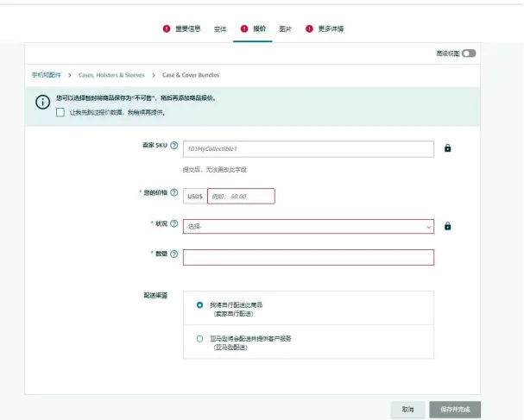Click chevron after Cases, Holsters & Sleeves
This screenshot has height=420, width=524.
tap(154, 75)
